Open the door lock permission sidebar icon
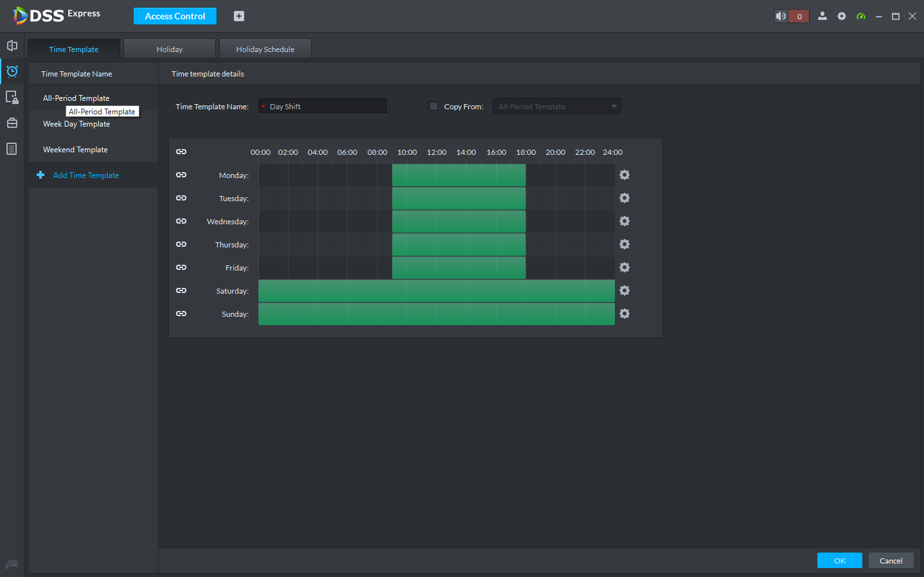 coord(12,97)
